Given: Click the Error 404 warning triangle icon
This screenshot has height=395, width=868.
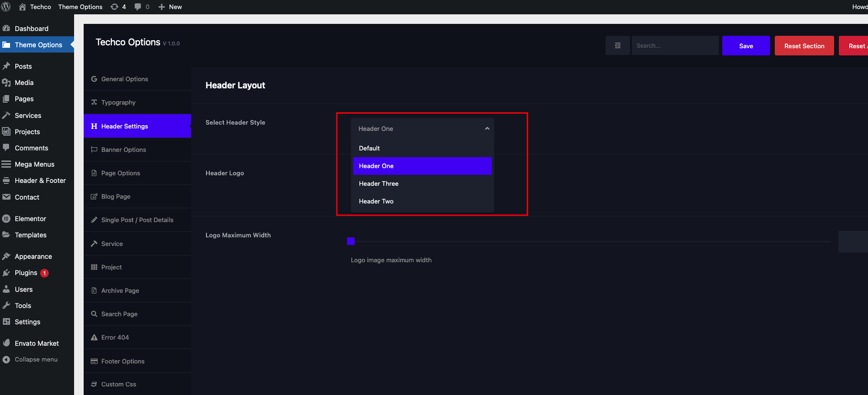Looking at the screenshot, I should pyautogui.click(x=94, y=337).
